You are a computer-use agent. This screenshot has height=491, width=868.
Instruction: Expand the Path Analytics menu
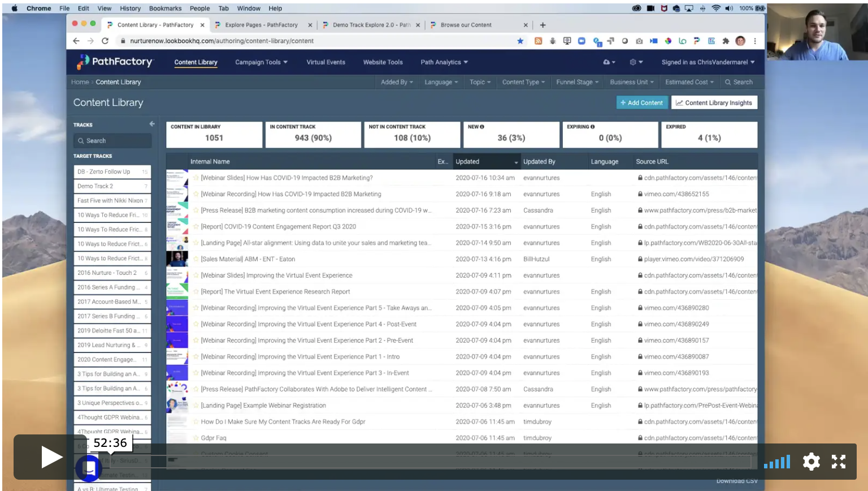(444, 62)
